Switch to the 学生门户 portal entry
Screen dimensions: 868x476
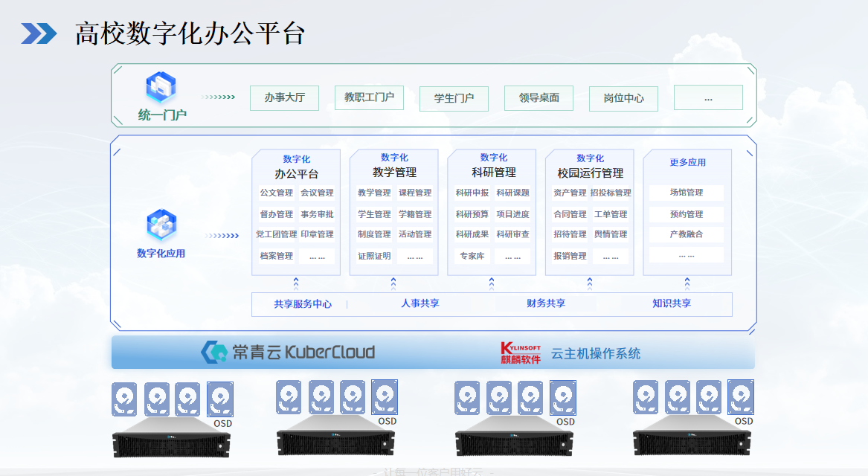(x=454, y=98)
